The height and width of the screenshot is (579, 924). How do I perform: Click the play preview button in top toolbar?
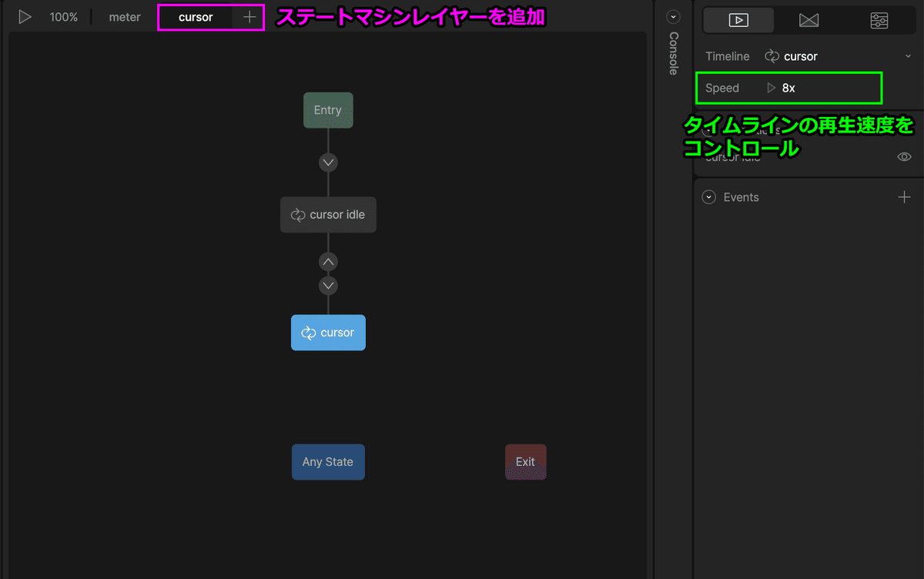(25, 16)
